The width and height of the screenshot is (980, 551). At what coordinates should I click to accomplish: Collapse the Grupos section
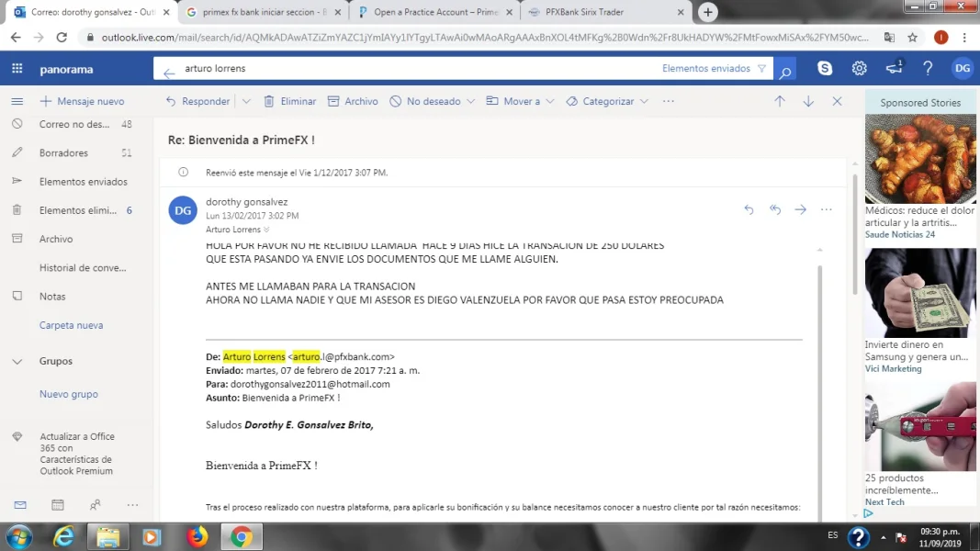click(x=17, y=362)
